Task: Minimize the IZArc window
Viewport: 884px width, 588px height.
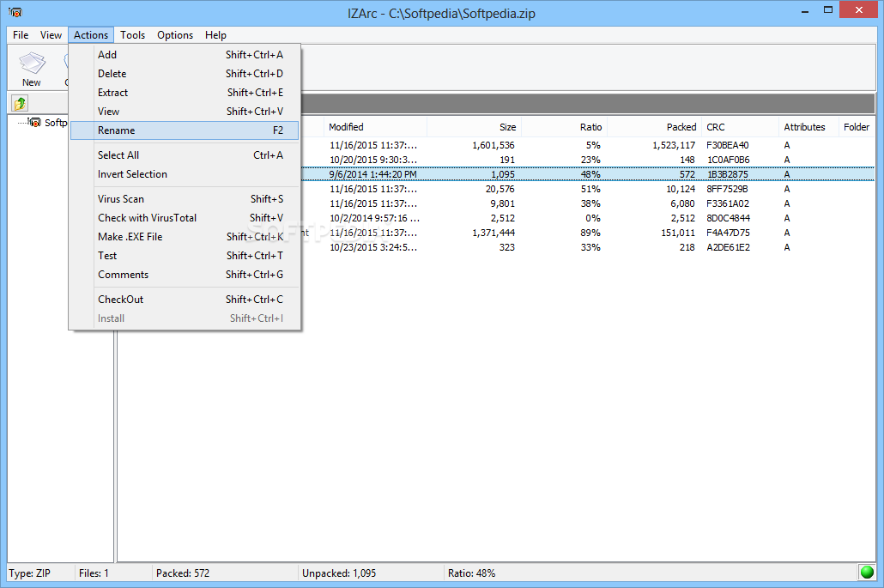Action: tap(804, 10)
